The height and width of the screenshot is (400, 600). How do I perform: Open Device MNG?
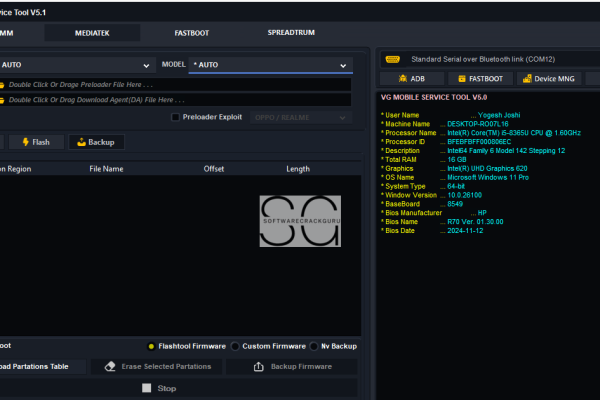[549, 79]
